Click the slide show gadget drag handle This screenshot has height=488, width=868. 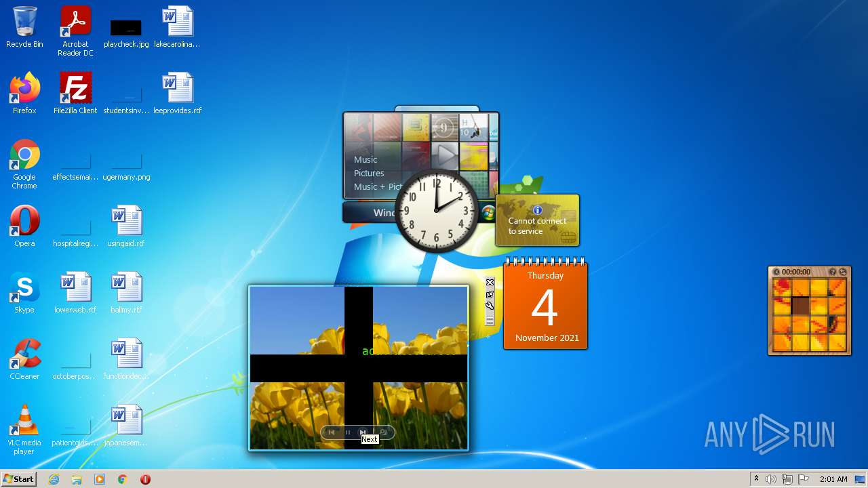click(490, 319)
